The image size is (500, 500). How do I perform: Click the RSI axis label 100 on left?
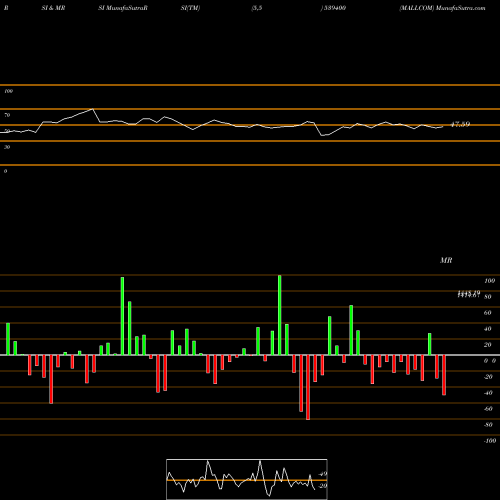8,91
